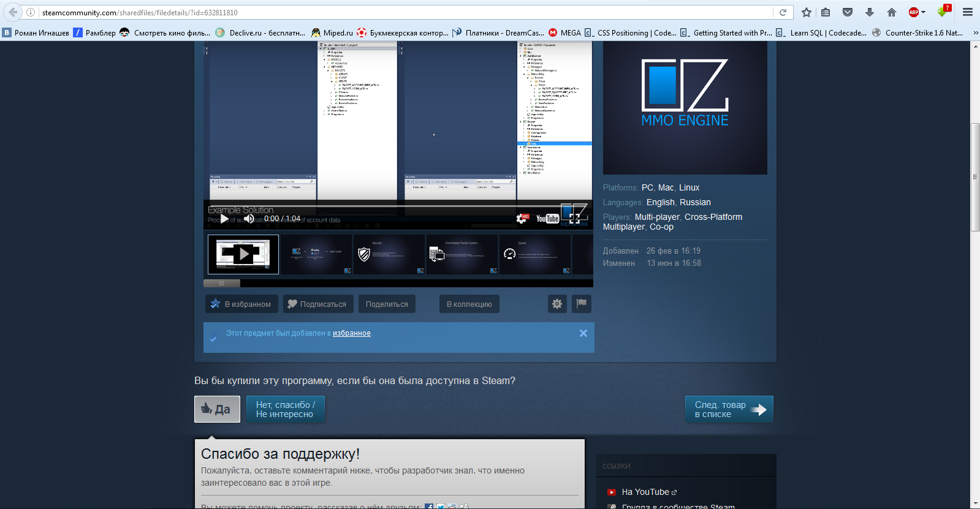The image size is (980, 509).
Task: Open the gear settings button below thumbnails
Action: pos(556,304)
